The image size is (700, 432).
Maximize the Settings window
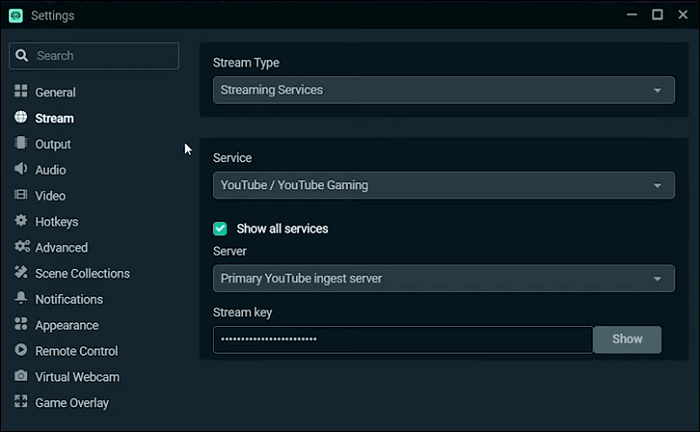pyautogui.click(x=657, y=15)
